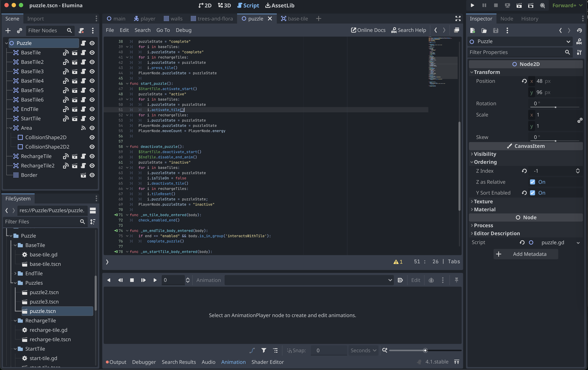Hide the EndTile node with eye icon
This screenshot has height=370, width=588.
coord(92,109)
